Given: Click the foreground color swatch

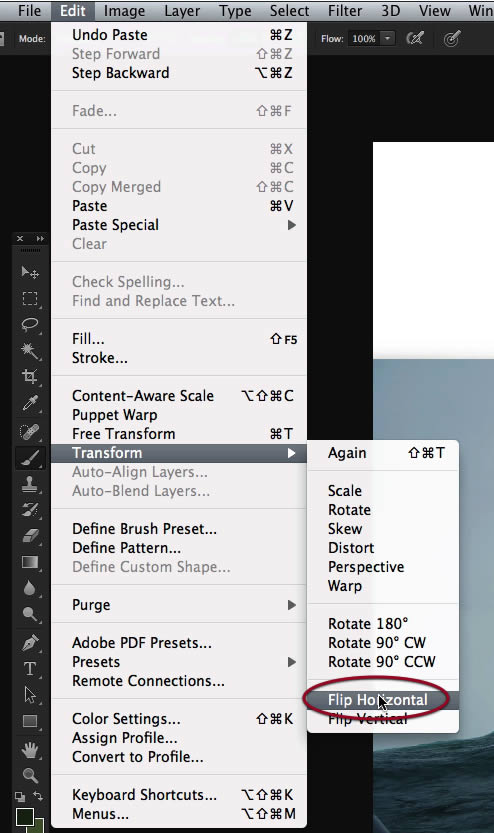Looking at the screenshot, I should [24, 817].
